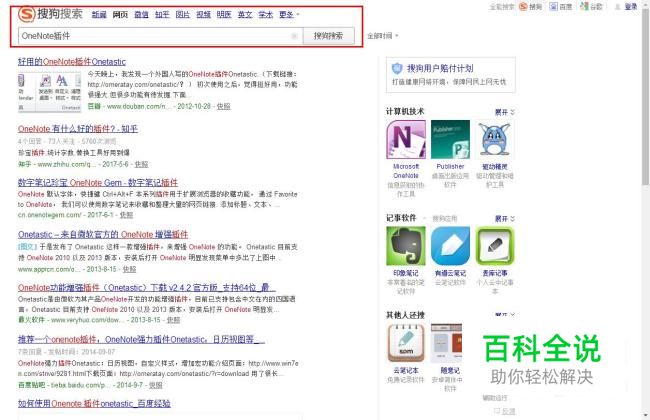
Task: Click the page vertical scrollbar thumb
Action: [x=645, y=95]
